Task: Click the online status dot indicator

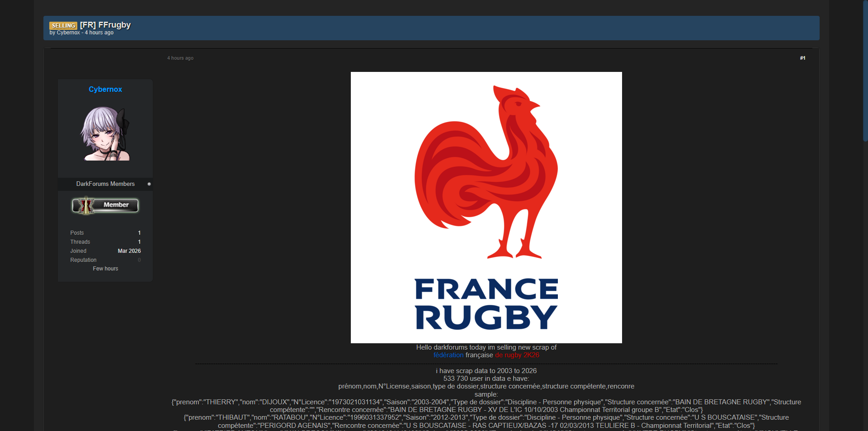Action: tap(149, 184)
